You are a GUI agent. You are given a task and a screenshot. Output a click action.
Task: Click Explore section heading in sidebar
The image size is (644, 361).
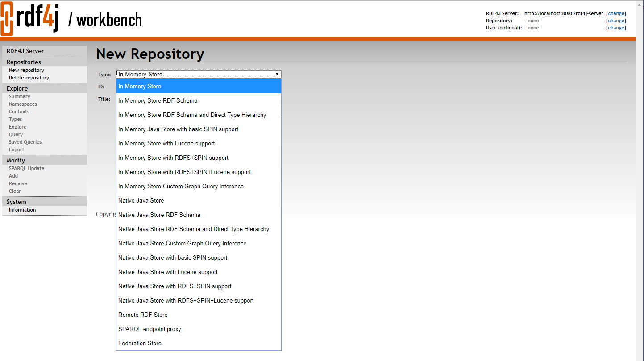pyautogui.click(x=17, y=88)
